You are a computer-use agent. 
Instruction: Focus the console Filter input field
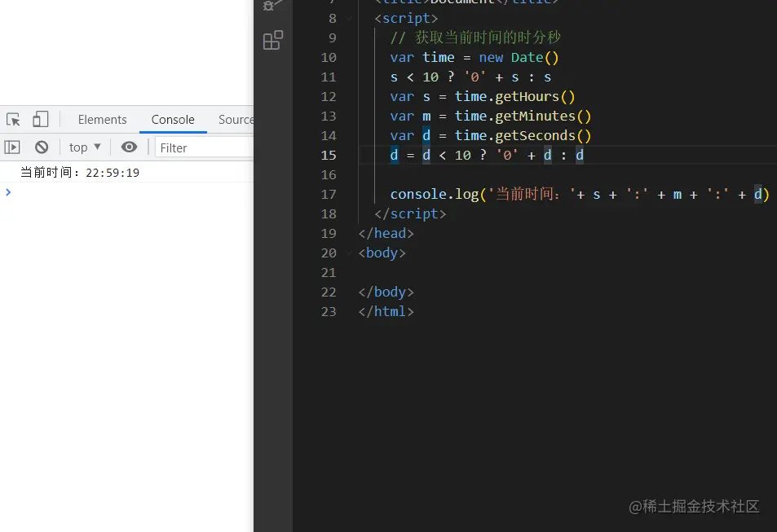pos(204,147)
